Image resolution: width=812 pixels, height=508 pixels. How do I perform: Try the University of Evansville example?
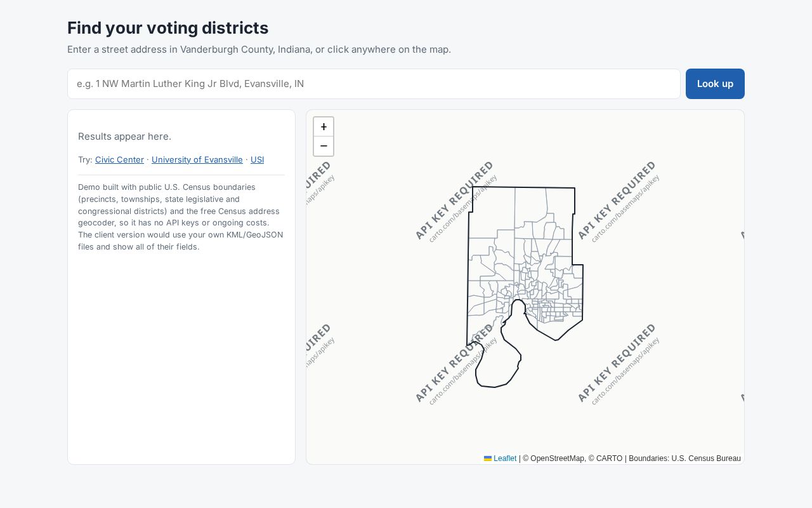tap(197, 160)
